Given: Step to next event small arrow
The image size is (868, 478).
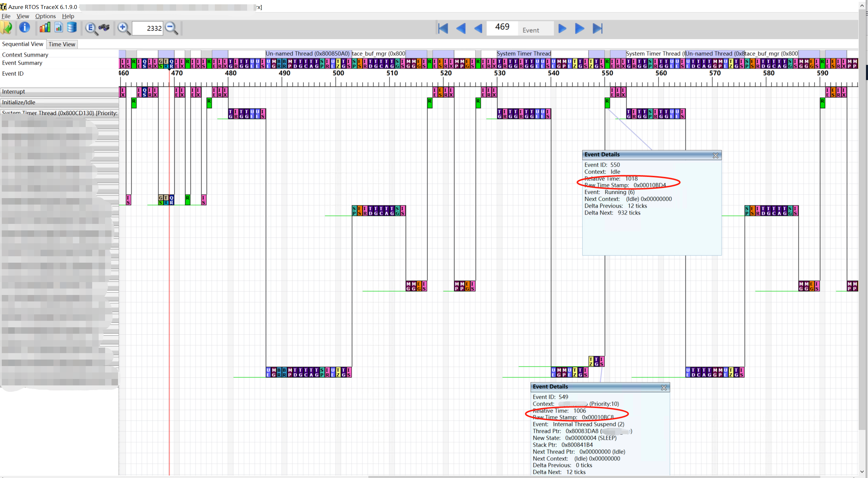Looking at the screenshot, I should tap(562, 28).
